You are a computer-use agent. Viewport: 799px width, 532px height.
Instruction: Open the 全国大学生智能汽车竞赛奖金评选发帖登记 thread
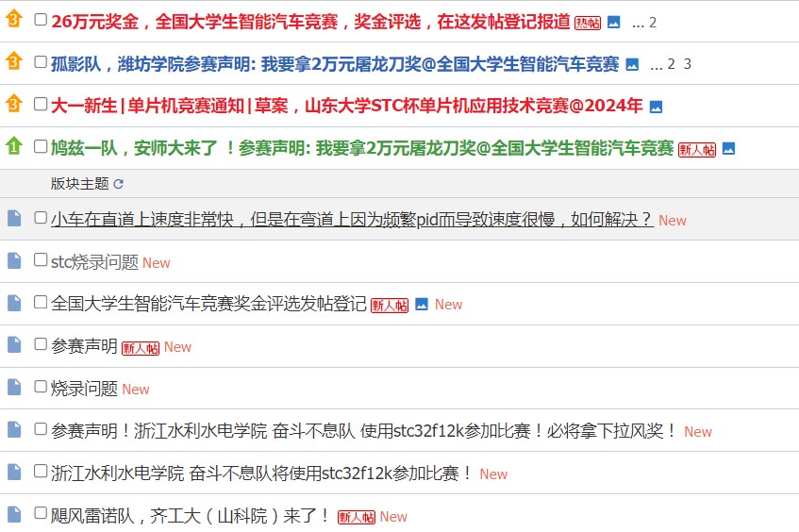pos(208,304)
